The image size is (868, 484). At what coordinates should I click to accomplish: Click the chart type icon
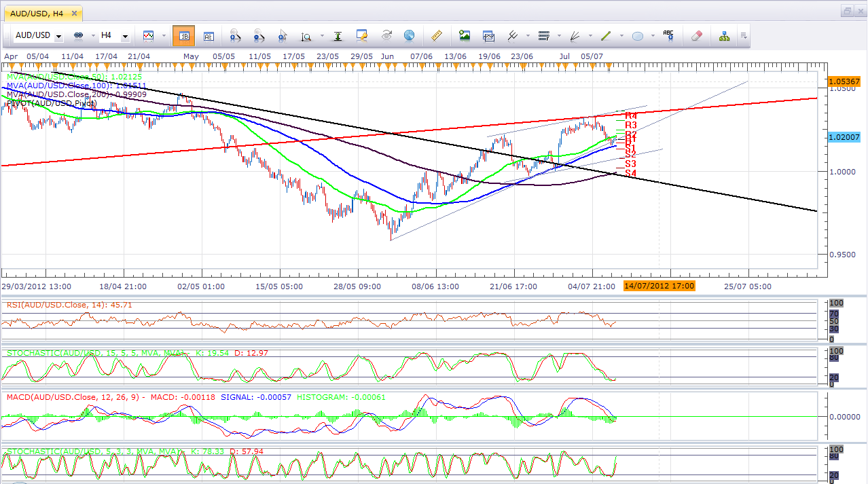(x=148, y=35)
